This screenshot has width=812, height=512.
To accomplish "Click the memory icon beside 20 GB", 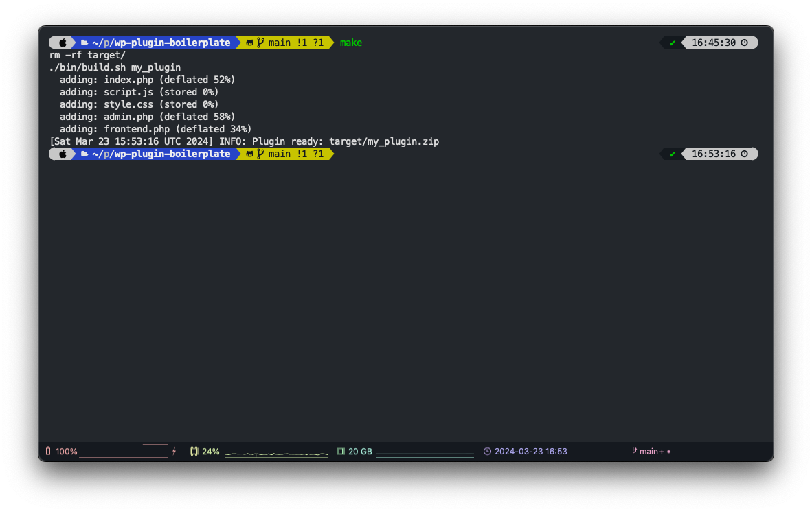I will pos(340,452).
